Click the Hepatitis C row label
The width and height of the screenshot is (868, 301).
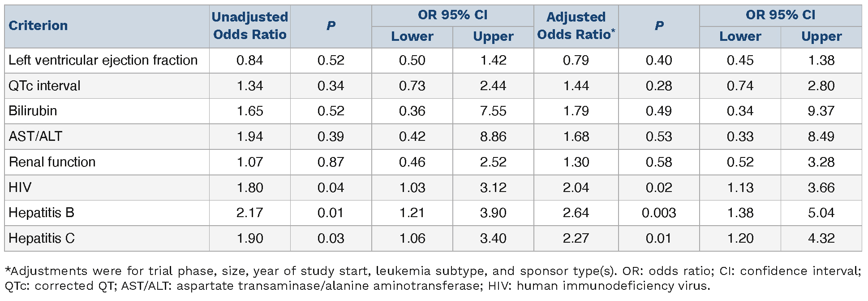point(42,238)
